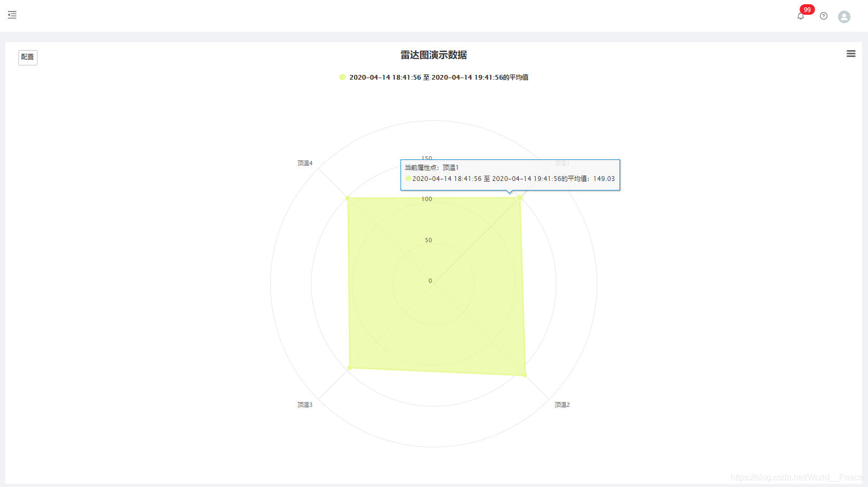
Task: Open the chart hamburger export menu
Action: pyautogui.click(x=851, y=54)
